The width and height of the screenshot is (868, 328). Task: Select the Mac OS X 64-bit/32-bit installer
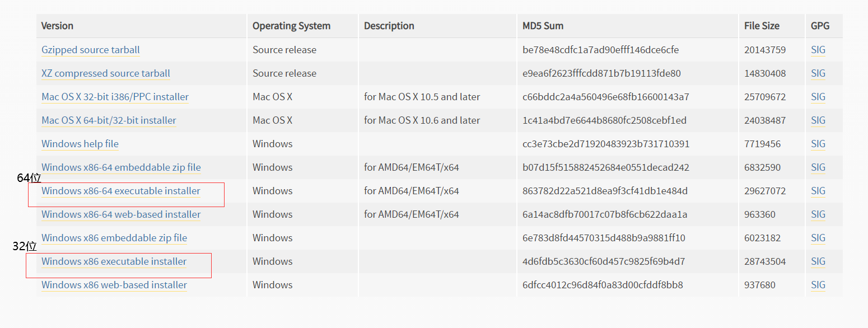tap(108, 120)
